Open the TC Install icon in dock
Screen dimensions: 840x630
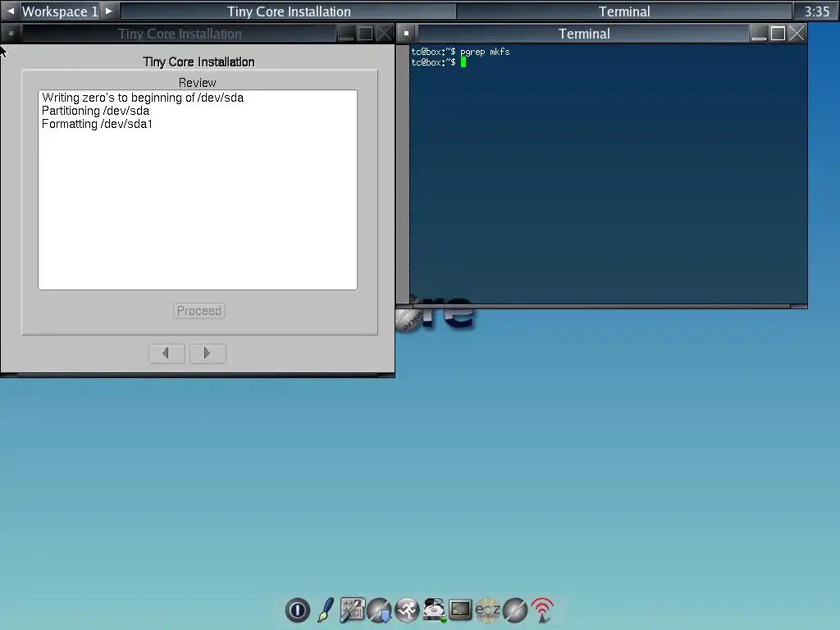point(515,610)
